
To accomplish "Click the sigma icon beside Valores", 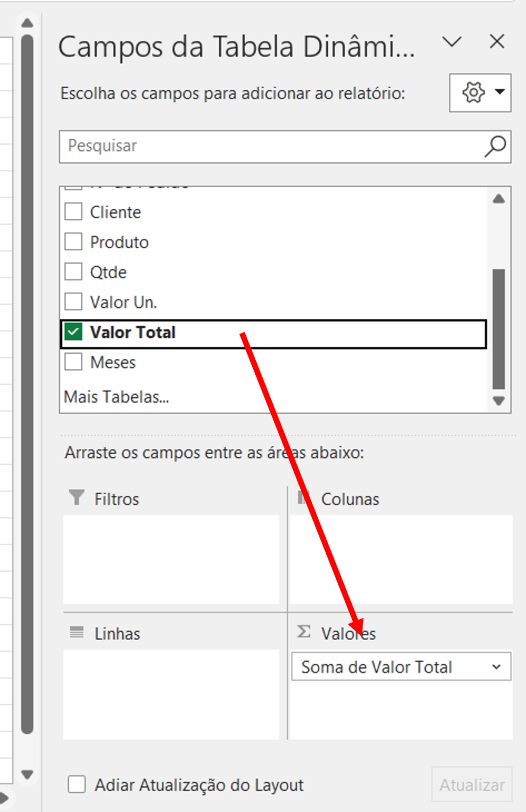I will pyautogui.click(x=303, y=632).
